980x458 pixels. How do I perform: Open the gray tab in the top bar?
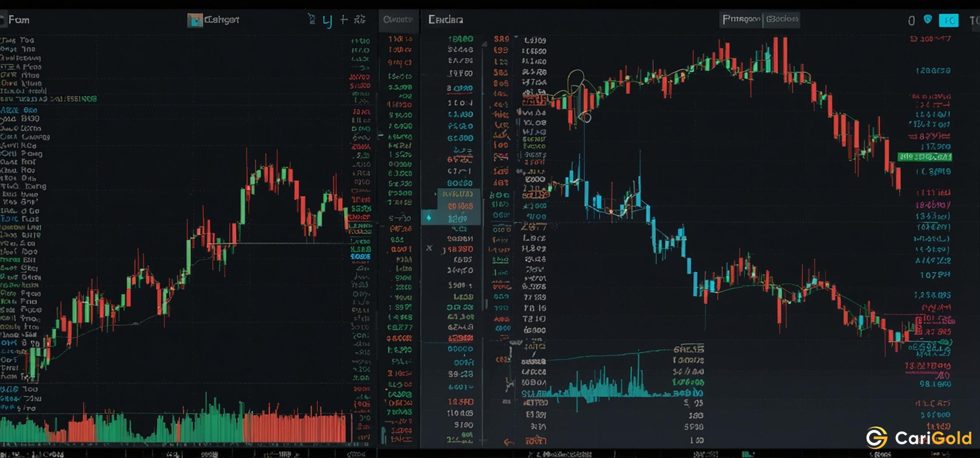coord(398,20)
